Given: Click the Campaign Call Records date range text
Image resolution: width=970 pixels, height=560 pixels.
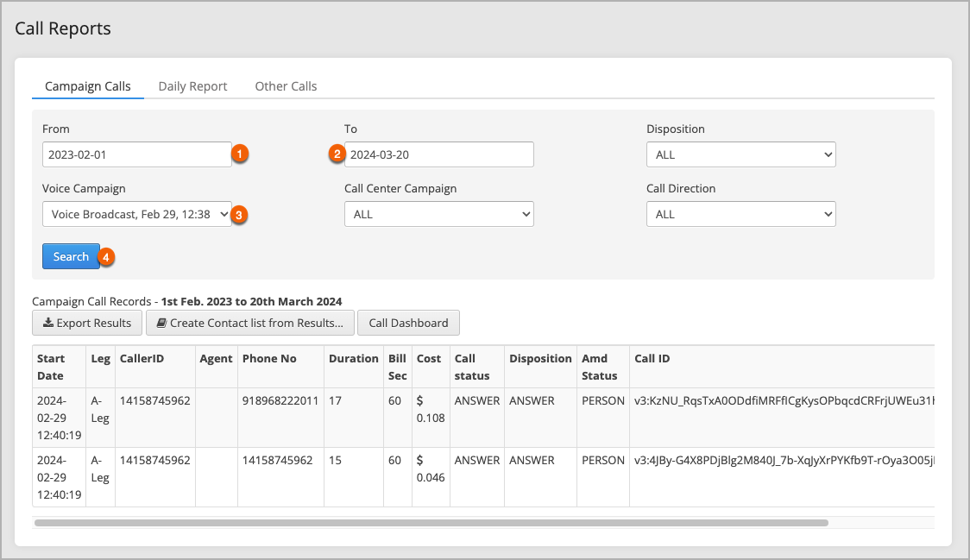Looking at the screenshot, I should click(251, 301).
